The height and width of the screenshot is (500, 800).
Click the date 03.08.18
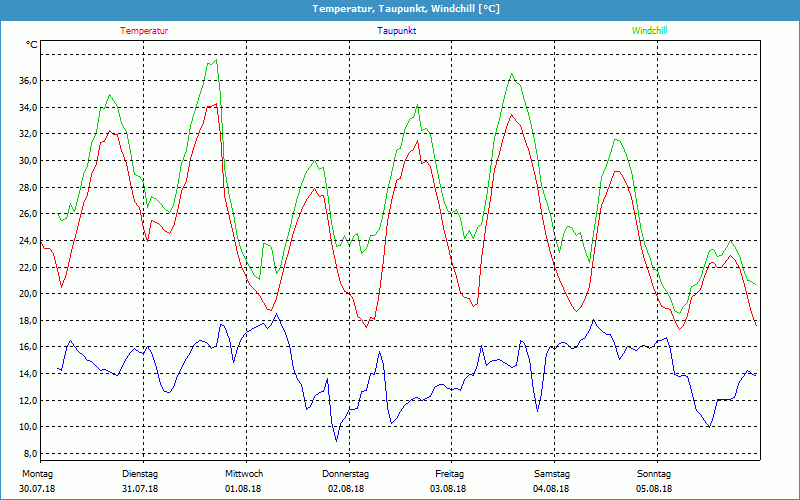tap(448, 489)
